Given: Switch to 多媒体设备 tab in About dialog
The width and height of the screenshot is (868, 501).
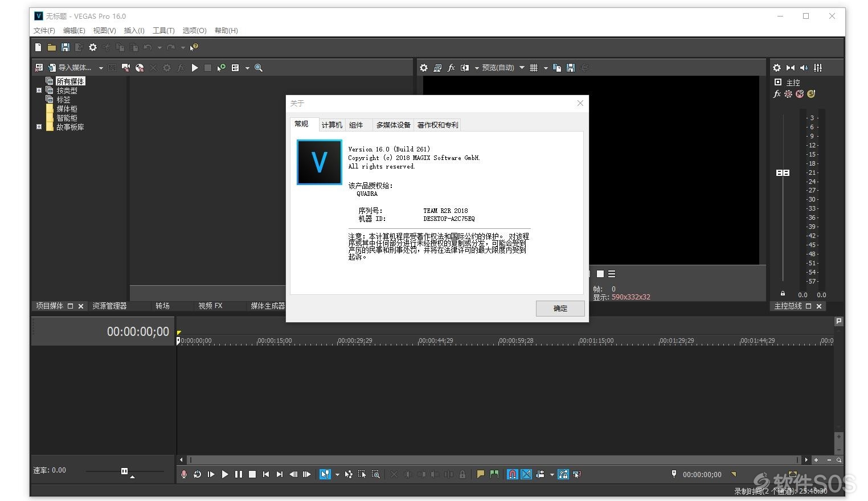Looking at the screenshot, I should [x=393, y=125].
